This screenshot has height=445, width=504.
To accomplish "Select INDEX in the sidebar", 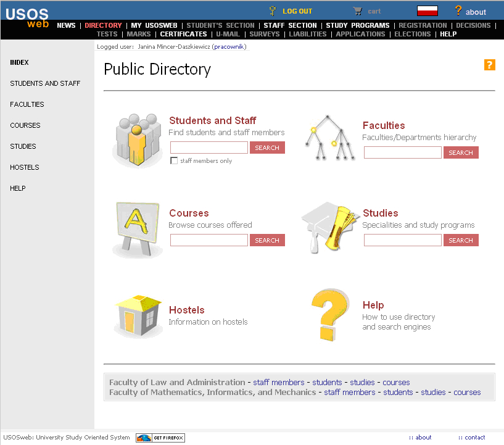I will (x=19, y=62).
